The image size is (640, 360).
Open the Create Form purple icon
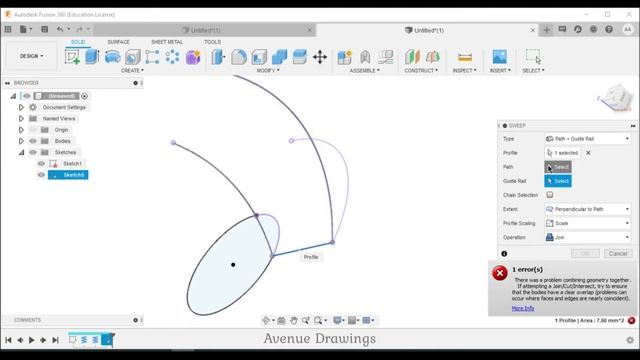click(193, 57)
